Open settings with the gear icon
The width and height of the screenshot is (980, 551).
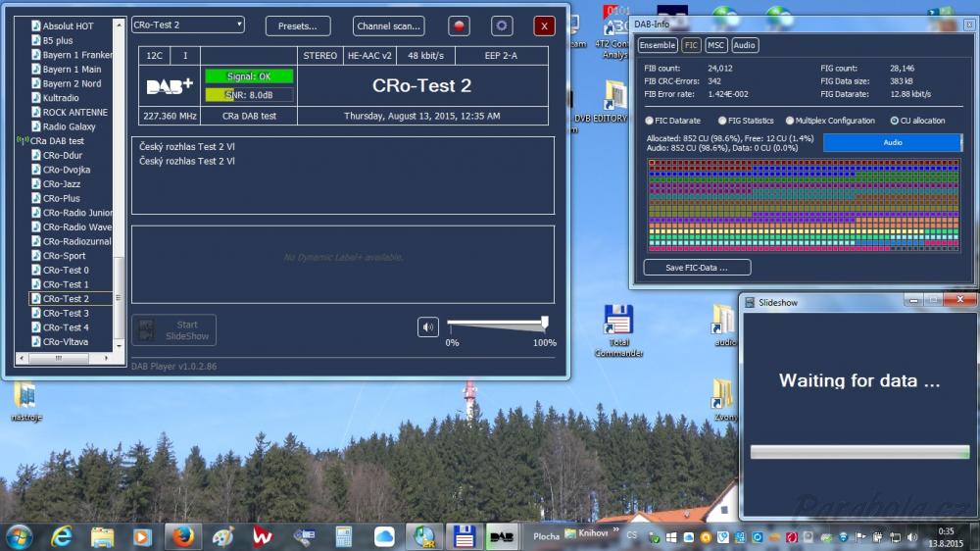(x=501, y=25)
